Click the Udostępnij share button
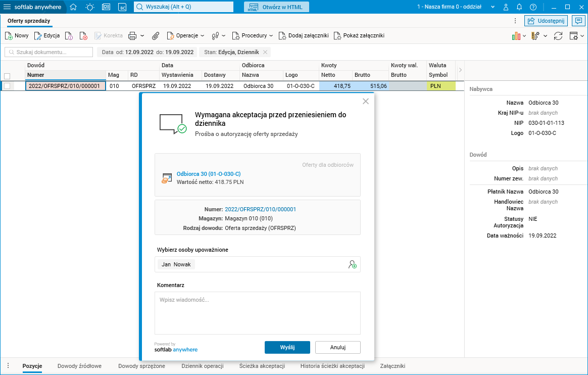 pyautogui.click(x=546, y=21)
